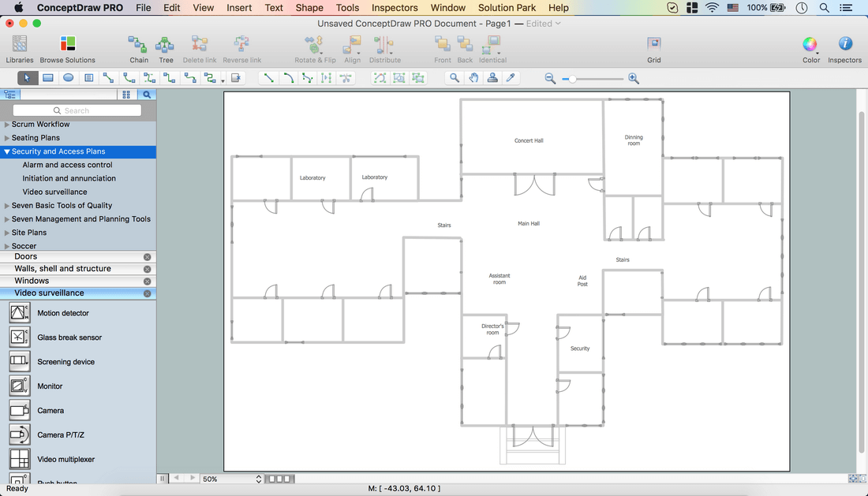Screen dimensions: 868x496
Task: Select the rectangle shape tool
Action: [48, 78]
